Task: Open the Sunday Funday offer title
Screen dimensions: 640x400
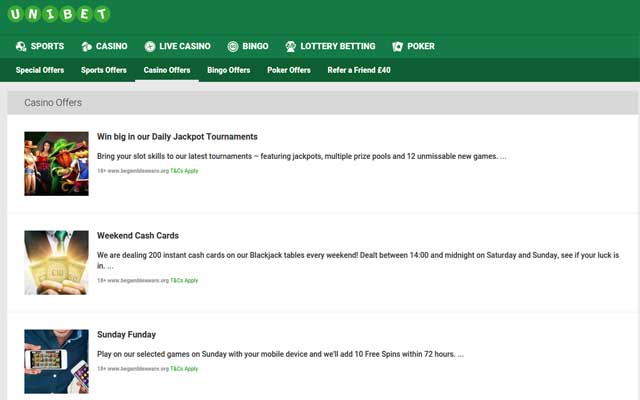Action: point(127,335)
